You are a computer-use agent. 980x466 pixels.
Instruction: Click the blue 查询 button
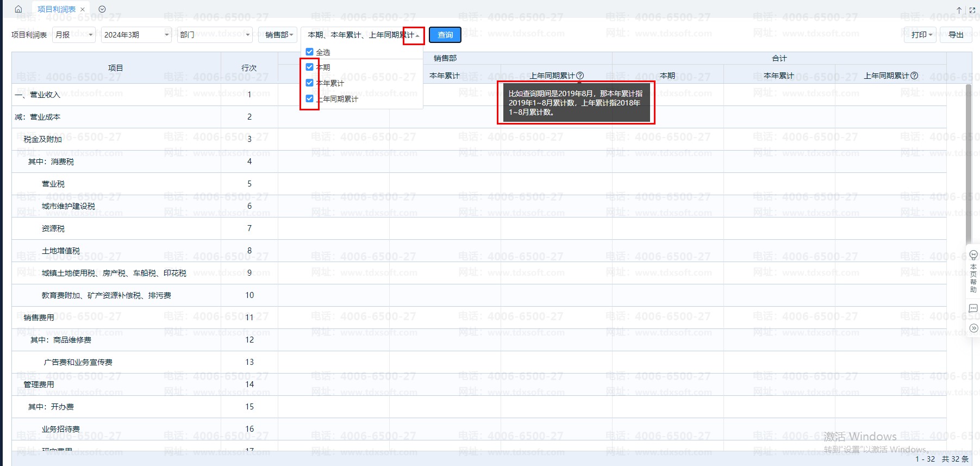pos(445,35)
